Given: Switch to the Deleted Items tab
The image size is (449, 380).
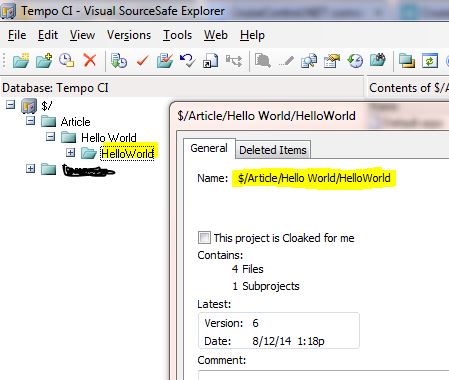Looking at the screenshot, I should 273,150.
